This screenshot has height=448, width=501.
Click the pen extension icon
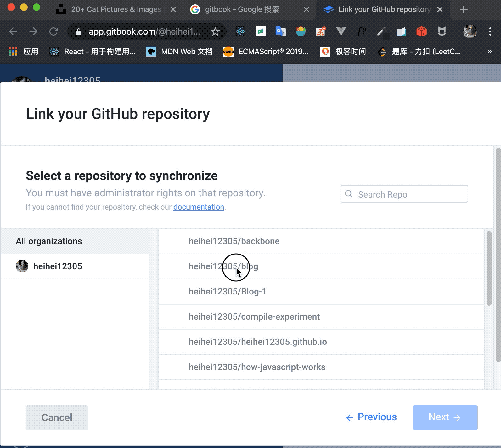point(381,31)
